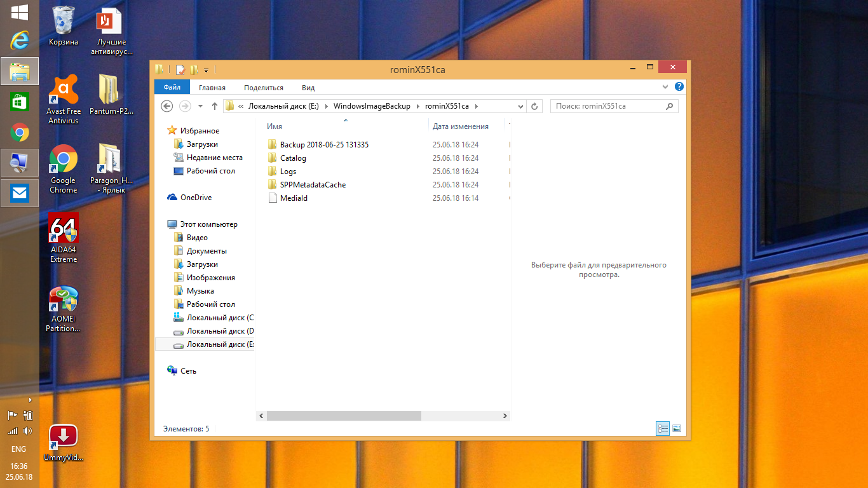Click the 25.06.18 16:14 date of MediaId

pos(456,198)
